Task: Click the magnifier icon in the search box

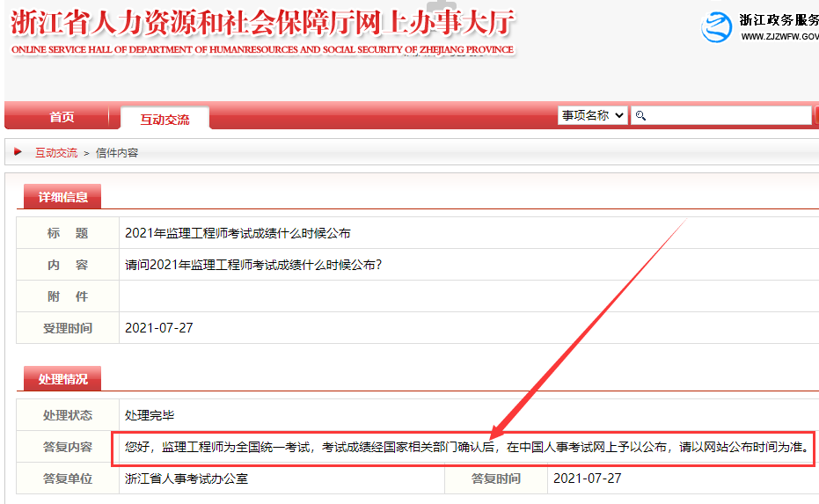Action: [641, 116]
